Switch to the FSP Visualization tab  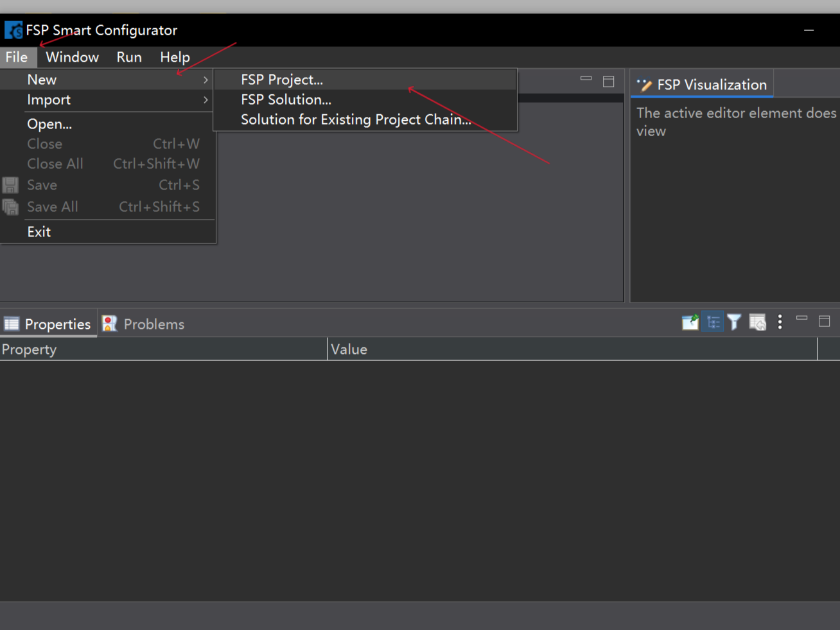[x=702, y=85]
